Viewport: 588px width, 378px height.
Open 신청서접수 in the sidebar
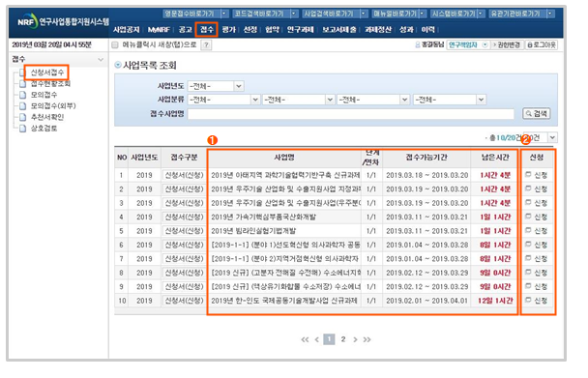pyautogui.click(x=47, y=73)
